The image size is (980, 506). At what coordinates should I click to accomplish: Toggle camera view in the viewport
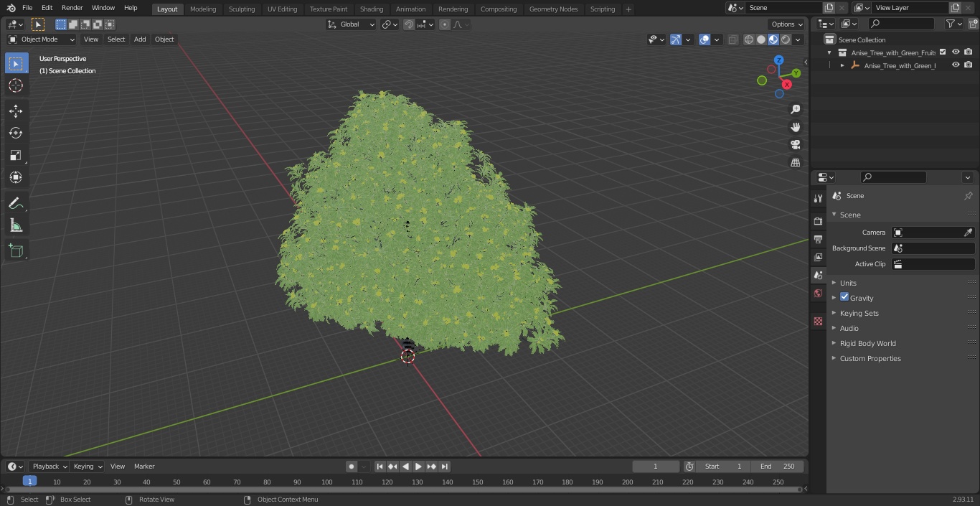(x=796, y=144)
